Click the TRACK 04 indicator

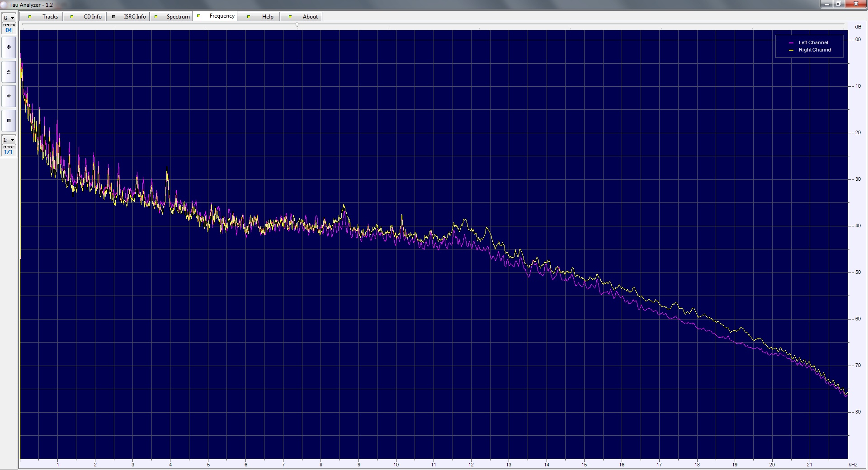9,28
